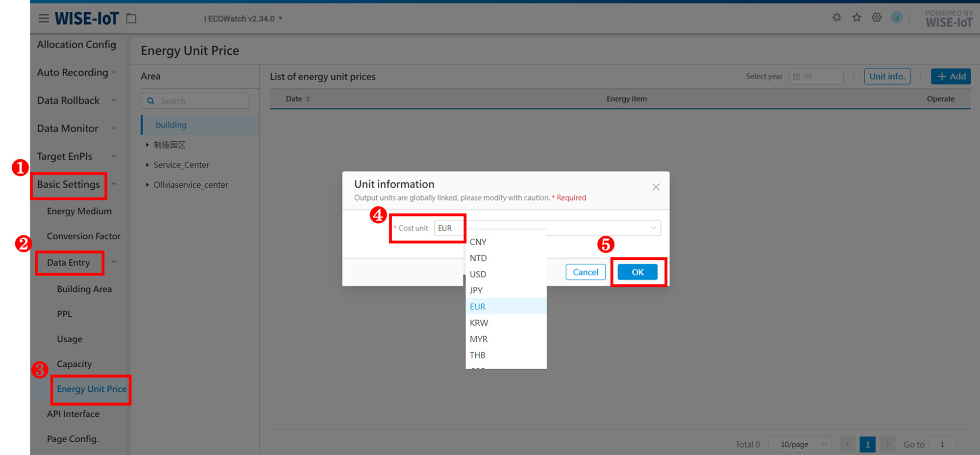Image resolution: width=980 pixels, height=455 pixels.
Task: Open the 10/page page size dropdown
Action: point(800,444)
